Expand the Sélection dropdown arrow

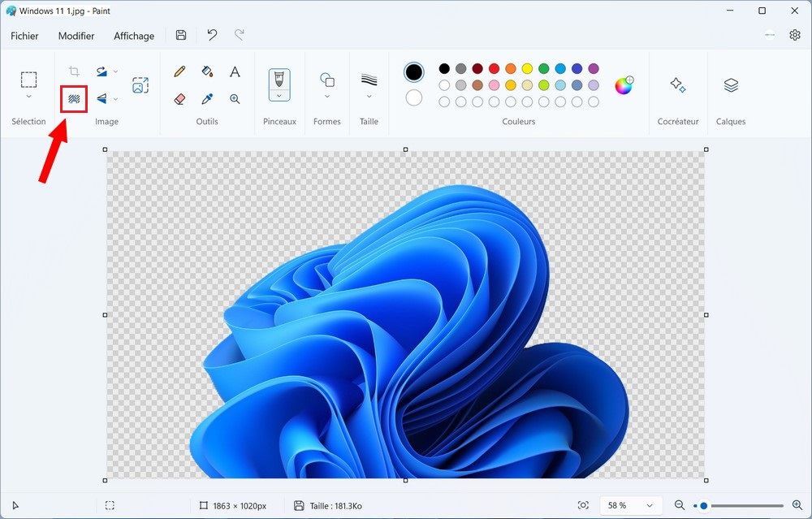pos(28,97)
